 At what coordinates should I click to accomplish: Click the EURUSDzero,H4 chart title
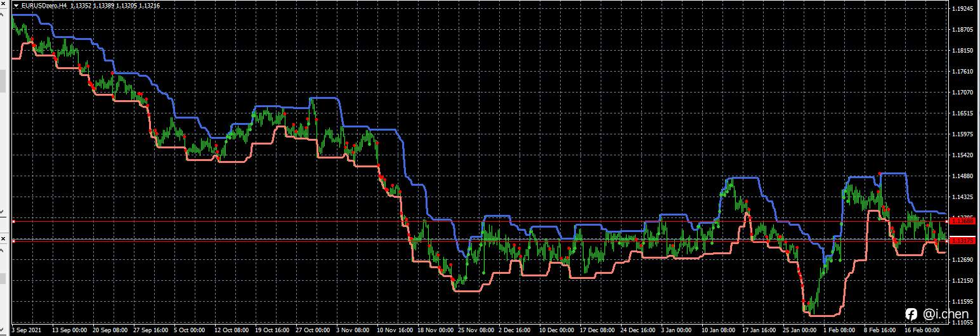tap(44, 6)
